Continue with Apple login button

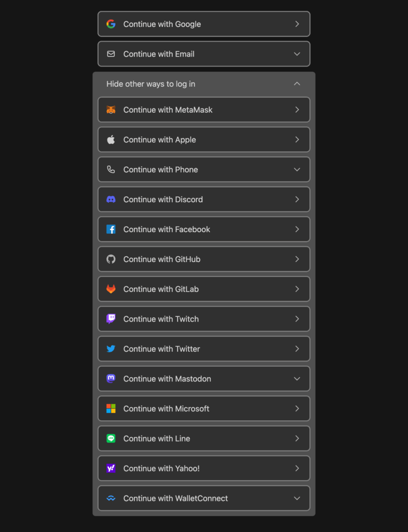203,139
